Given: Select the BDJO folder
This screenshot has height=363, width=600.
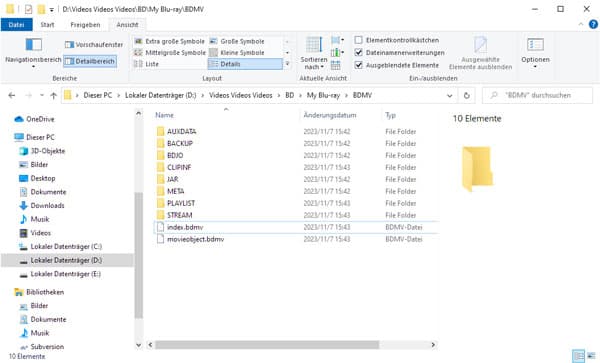Looking at the screenshot, I should tap(175, 155).
